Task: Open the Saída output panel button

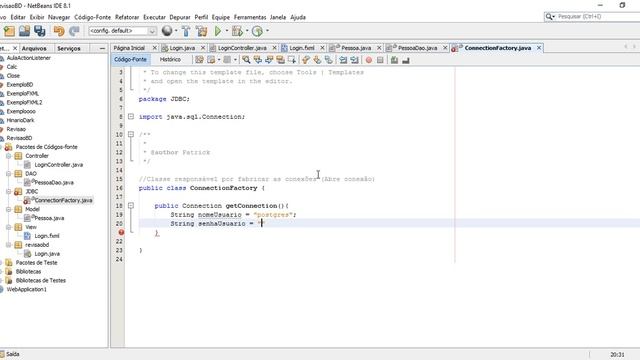Action: pyautogui.click(x=10, y=354)
